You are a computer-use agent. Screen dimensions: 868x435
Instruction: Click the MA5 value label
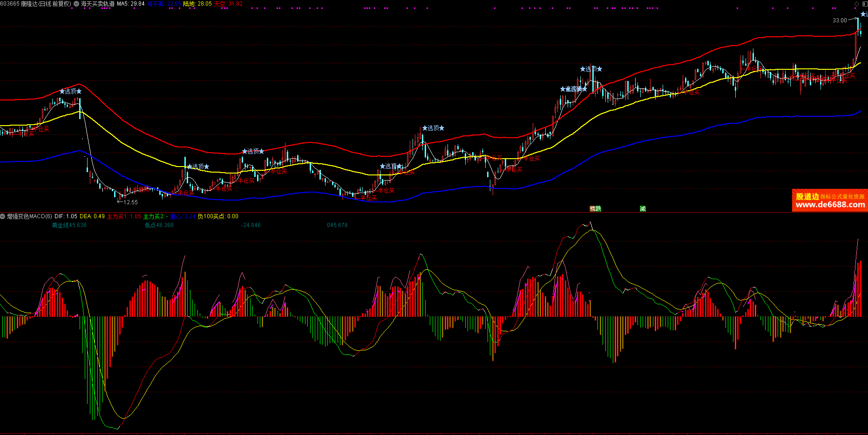coord(130,4)
